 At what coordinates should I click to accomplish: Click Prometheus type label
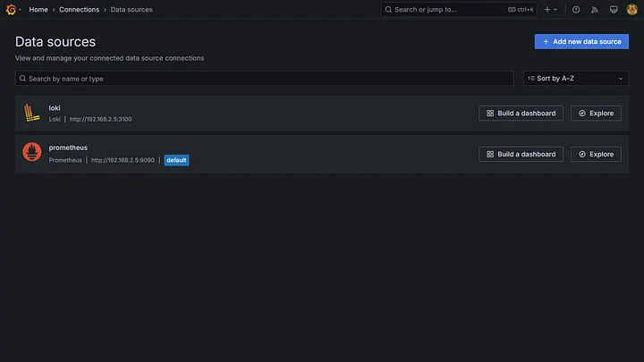65,160
